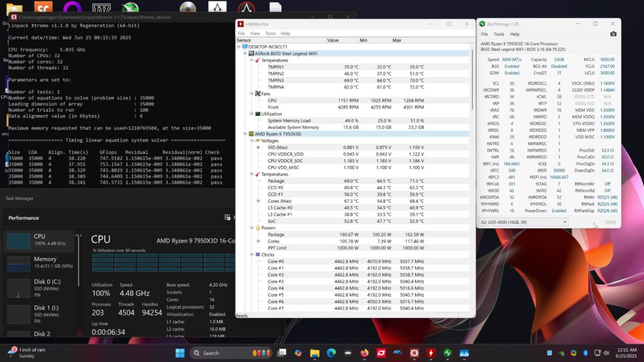Switch to HWMonitor via its red taskbar icon

431,353
